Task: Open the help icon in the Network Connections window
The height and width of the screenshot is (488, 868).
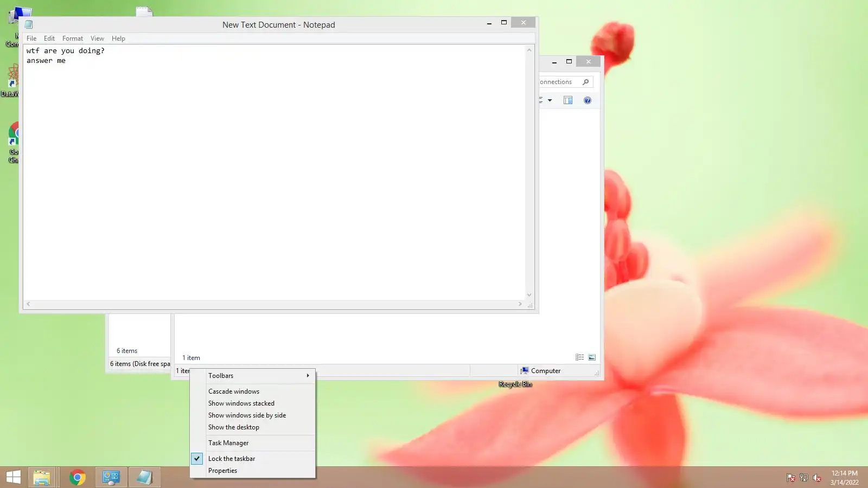Action: (588, 100)
